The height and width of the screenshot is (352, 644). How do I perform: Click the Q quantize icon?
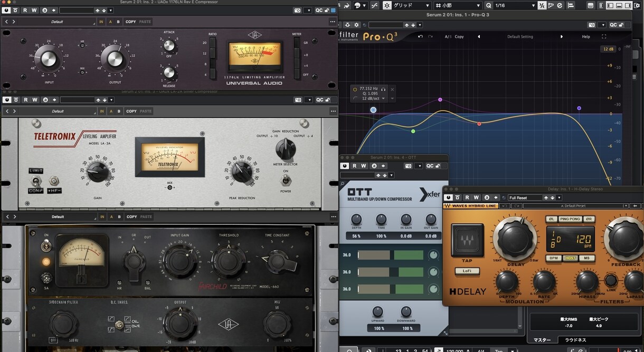pos(488,5)
